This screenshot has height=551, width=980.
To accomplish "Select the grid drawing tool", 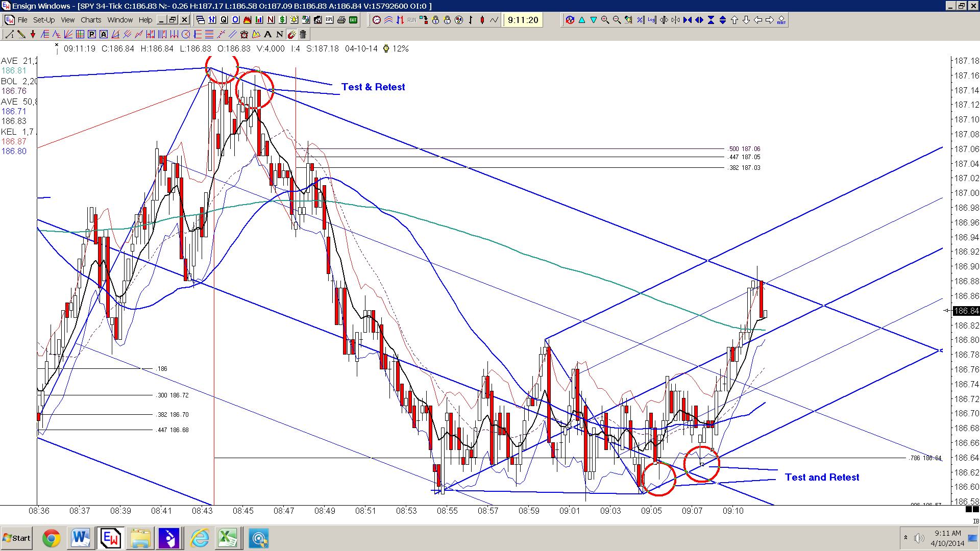I will 80,34.
